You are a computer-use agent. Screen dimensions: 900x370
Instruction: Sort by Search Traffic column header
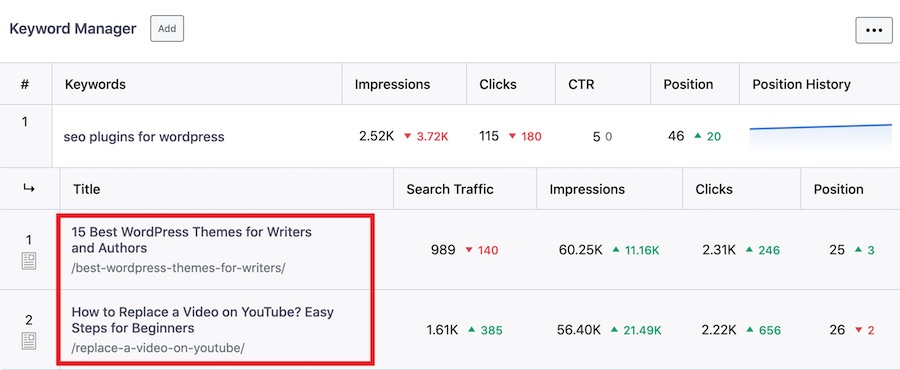(450, 189)
